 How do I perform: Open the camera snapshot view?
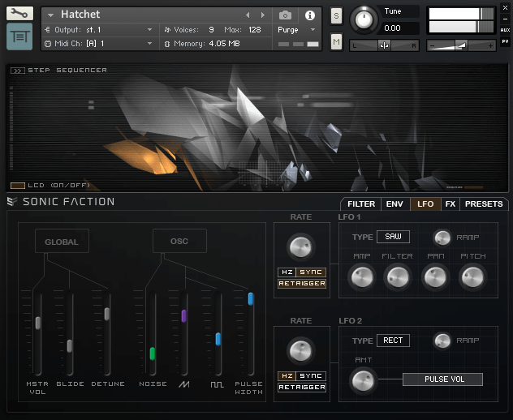point(285,15)
